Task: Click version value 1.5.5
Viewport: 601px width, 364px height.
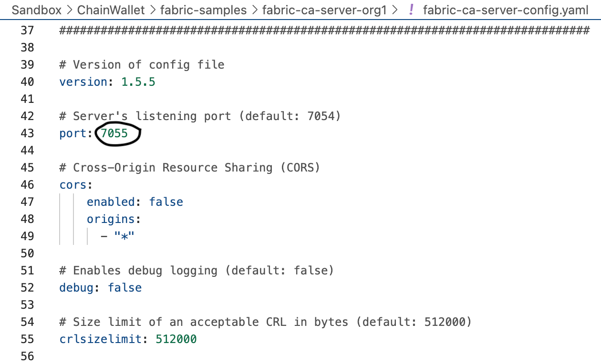Action: (138, 82)
